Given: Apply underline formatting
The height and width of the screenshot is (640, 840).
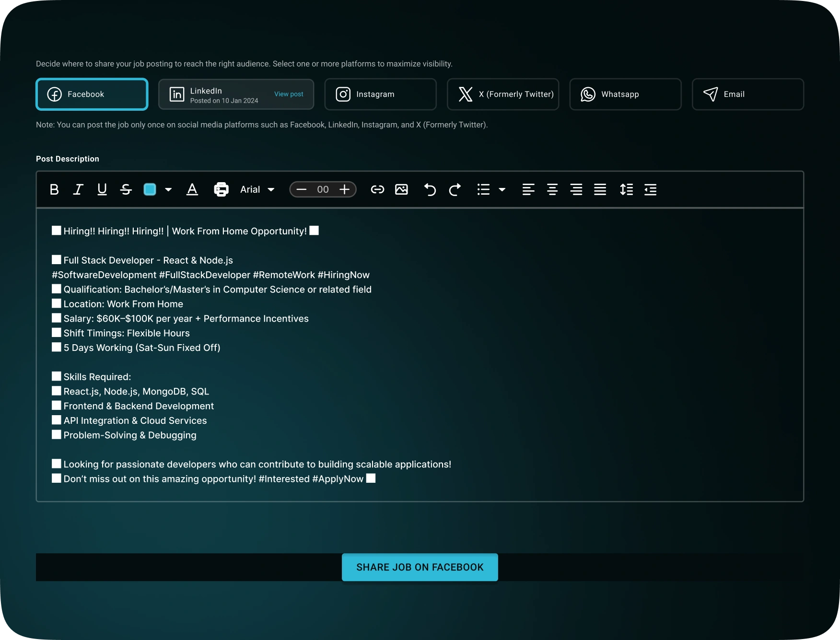Looking at the screenshot, I should point(102,189).
